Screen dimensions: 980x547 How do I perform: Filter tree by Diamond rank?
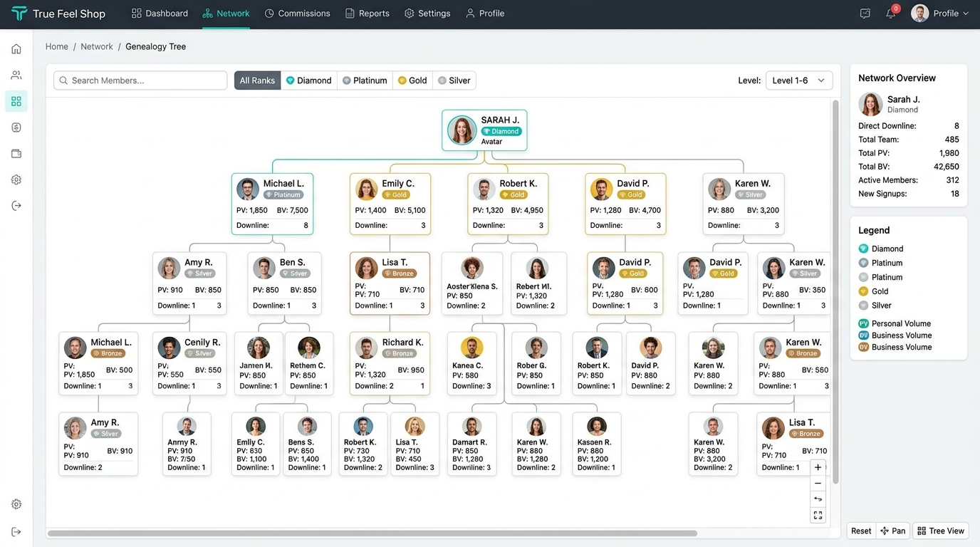(308, 80)
